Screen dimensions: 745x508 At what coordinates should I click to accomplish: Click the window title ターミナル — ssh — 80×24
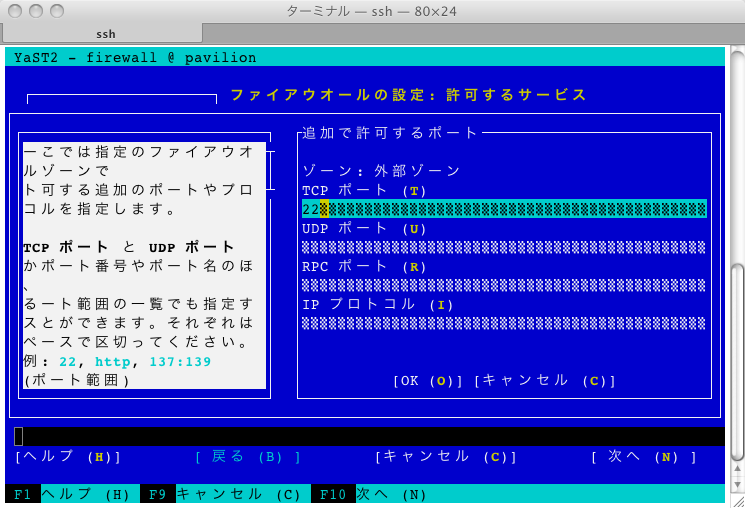click(x=372, y=12)
